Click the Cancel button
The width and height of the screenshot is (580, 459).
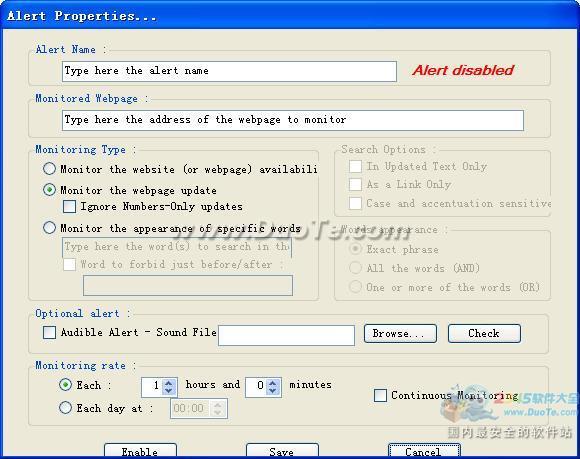tap(424, 451)
